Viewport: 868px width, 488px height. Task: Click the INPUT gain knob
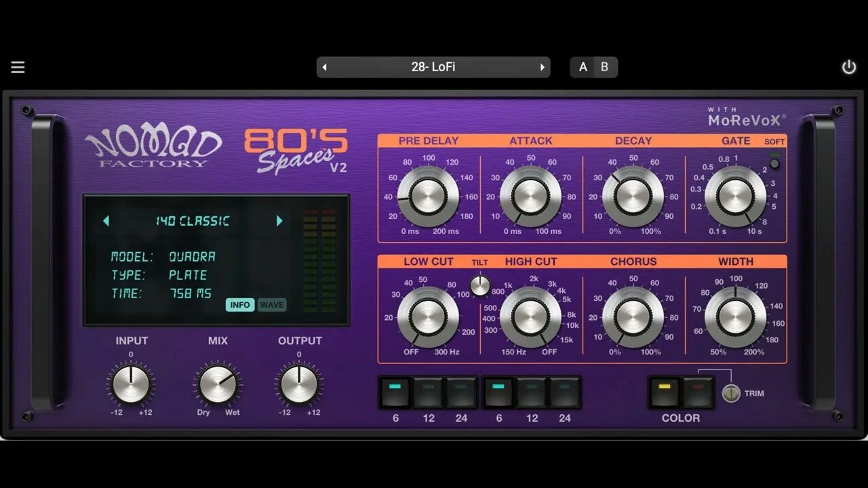pyautogui.click(x=131, y=384)
